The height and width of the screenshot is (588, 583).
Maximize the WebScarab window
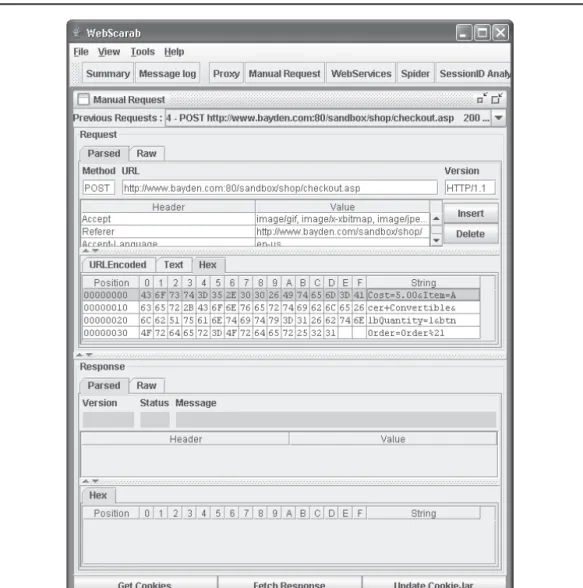482,33
